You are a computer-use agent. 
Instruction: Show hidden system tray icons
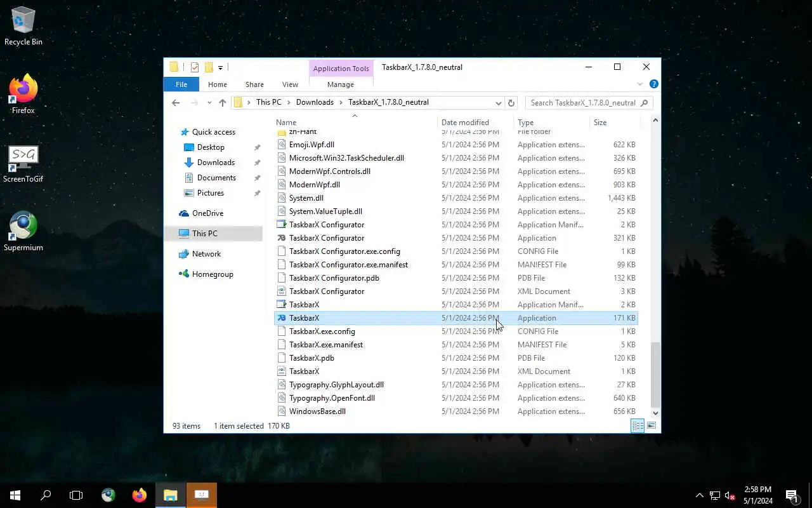(x=699, y=495)
